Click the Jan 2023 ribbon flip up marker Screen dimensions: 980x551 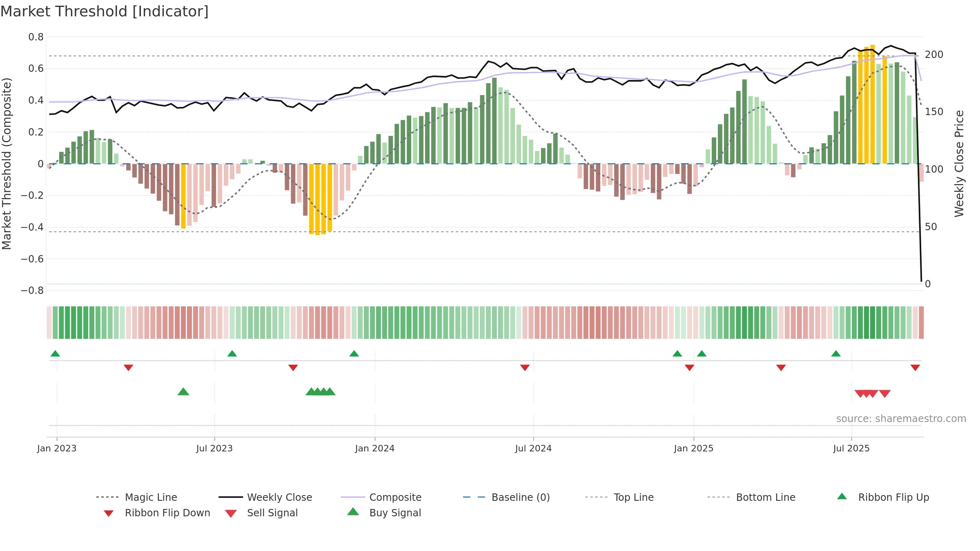tap(55, 353)
